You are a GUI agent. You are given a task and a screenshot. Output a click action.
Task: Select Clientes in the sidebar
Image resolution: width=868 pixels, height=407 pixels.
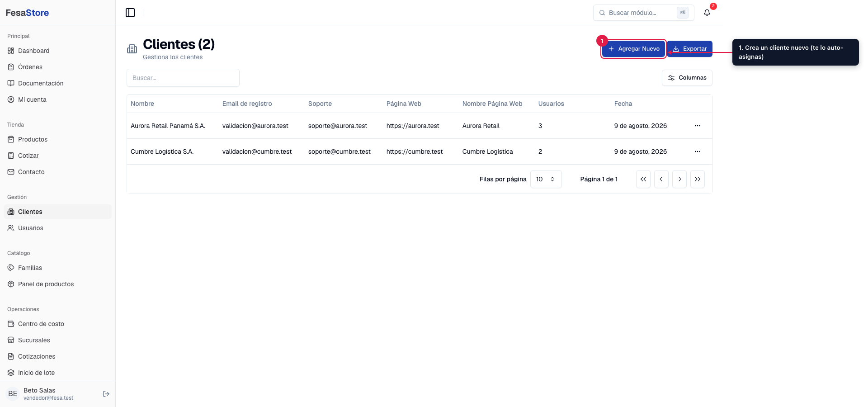57,212
